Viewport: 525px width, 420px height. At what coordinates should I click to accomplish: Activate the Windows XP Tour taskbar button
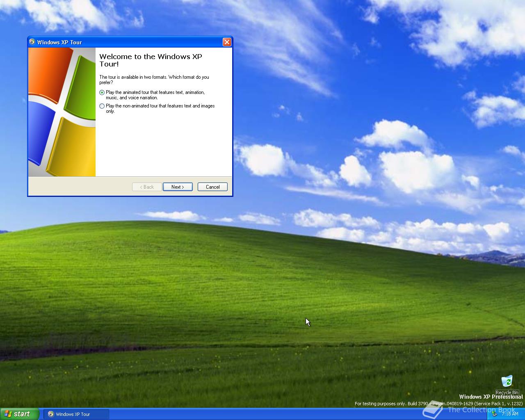point(77,414)
